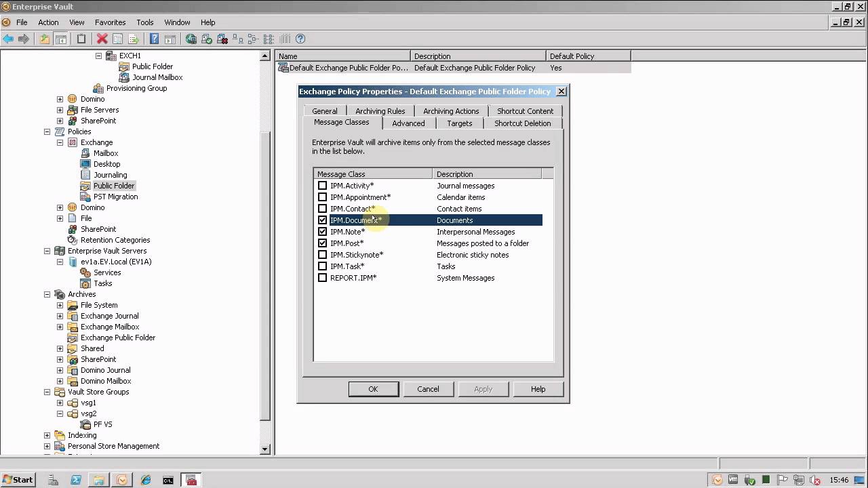Viewport: 868px width, 488px height.
Task: Expand the Exchange Journal archive node
Action: click(60, 316)
